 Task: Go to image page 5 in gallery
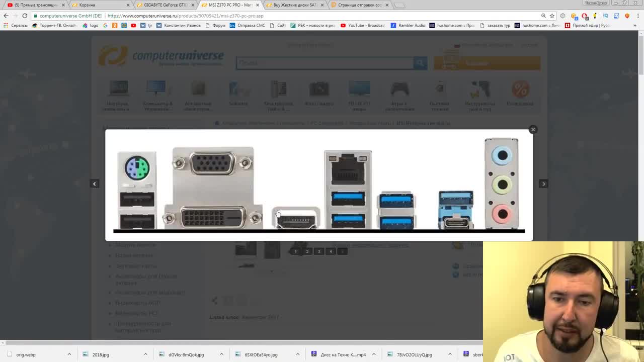(x=342, y=251)
